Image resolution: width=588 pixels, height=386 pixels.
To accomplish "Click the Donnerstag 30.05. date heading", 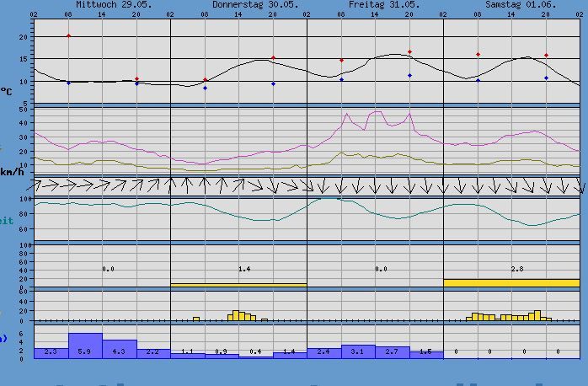I will click(243, 5).
